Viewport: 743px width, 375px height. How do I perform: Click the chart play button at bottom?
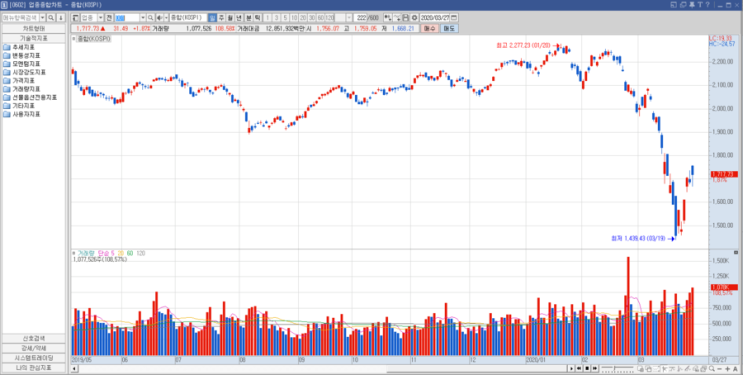click(x=571, y=368)
